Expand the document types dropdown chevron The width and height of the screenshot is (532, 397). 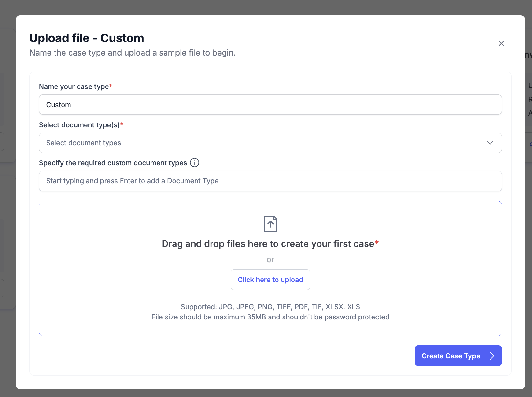click(x=490, y=143)
